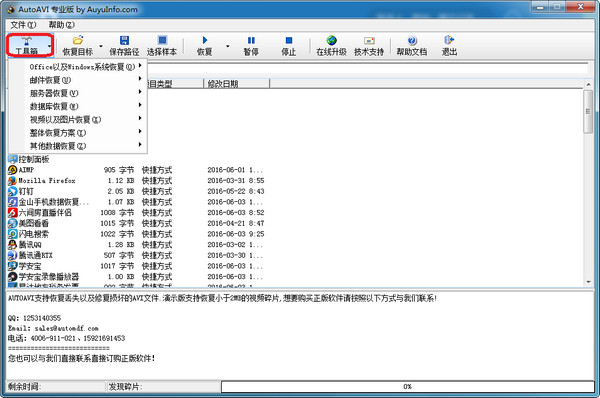600x398 pixels.
Task: Click the 保存路径 save icon
Action: point(124,40)
